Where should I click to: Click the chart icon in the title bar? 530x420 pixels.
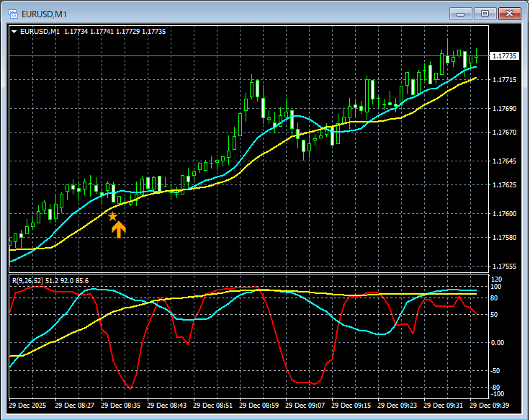pos(13,14)
